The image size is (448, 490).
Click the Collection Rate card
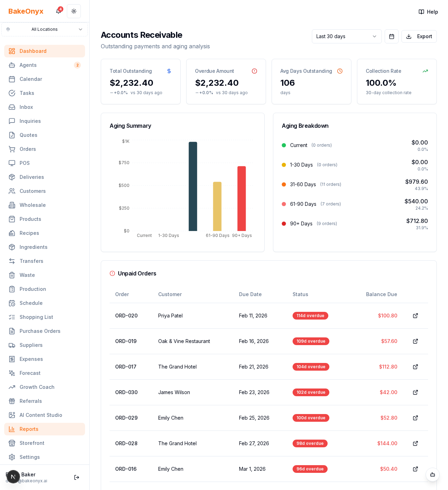pyautogui.click(x=397, y=82)
